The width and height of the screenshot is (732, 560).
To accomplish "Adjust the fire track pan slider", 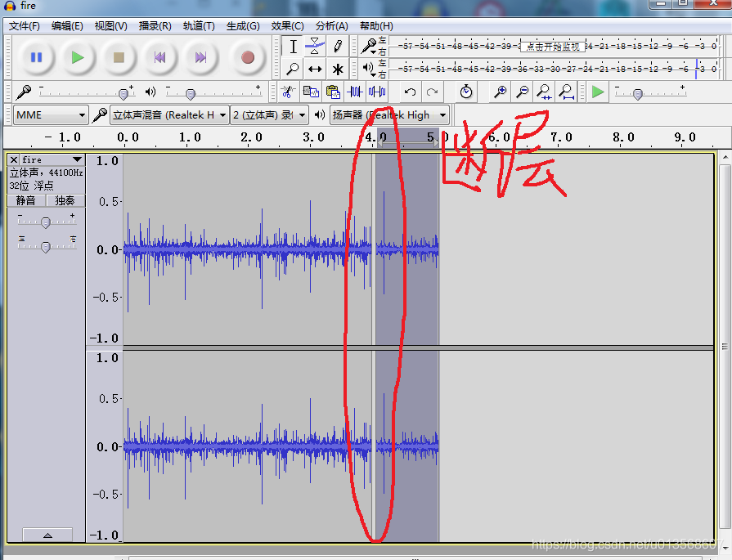I will pos(45,246).
